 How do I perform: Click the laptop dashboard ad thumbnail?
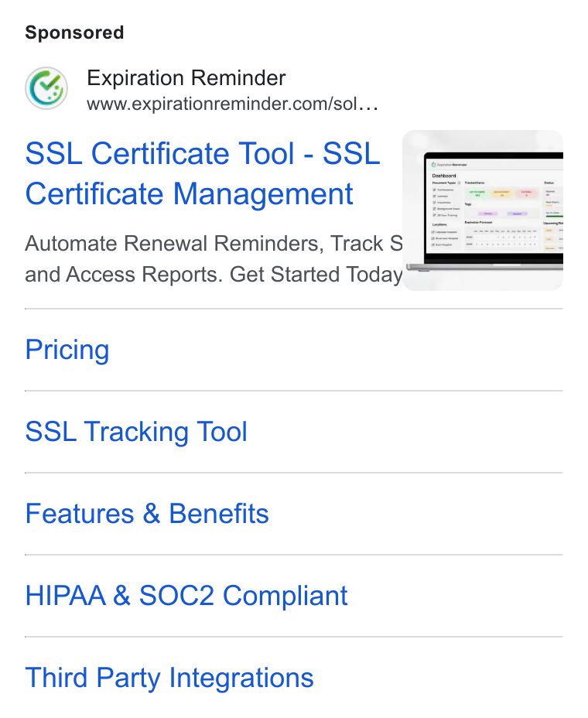(483, 210)
